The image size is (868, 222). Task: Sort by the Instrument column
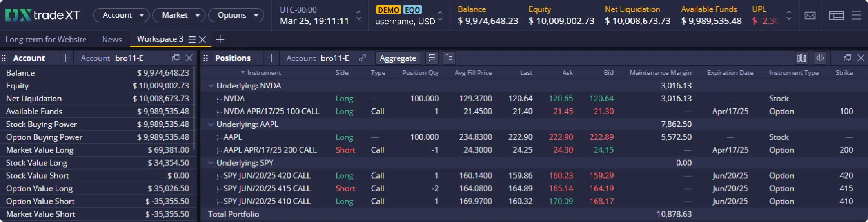[x=264, y=73]
